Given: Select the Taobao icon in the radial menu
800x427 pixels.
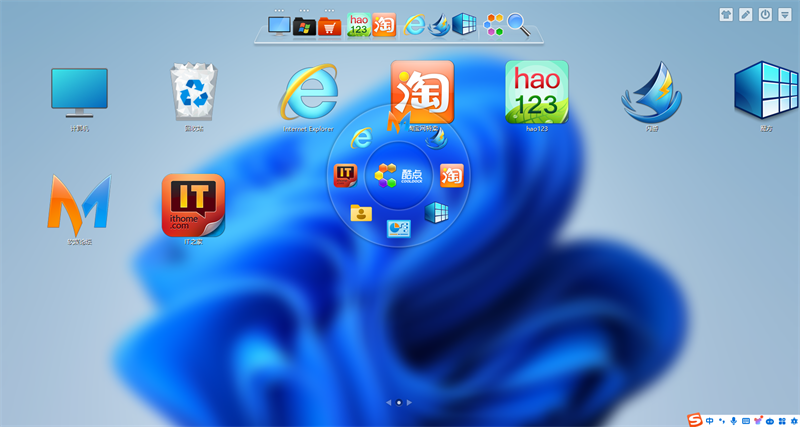Looking at the screenshot, I should click(x=452, y=176).
